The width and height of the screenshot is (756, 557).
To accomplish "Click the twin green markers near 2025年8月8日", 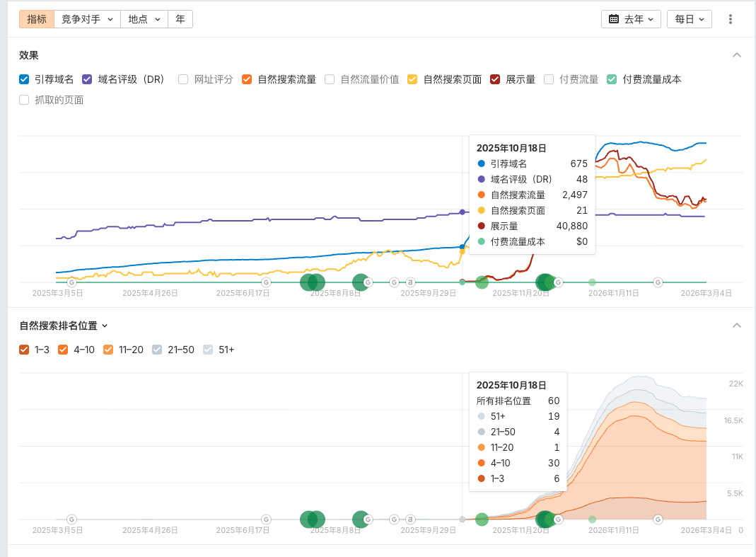I will (x=313, y=282).
